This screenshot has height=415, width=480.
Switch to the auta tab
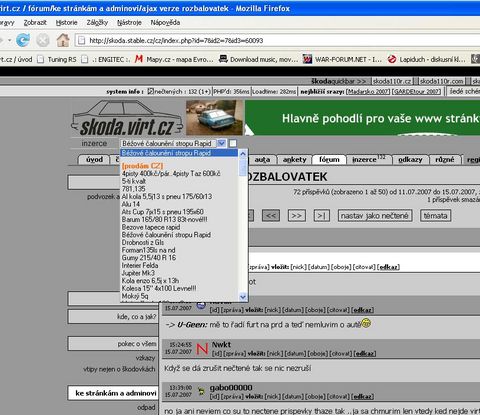point(262,160)
